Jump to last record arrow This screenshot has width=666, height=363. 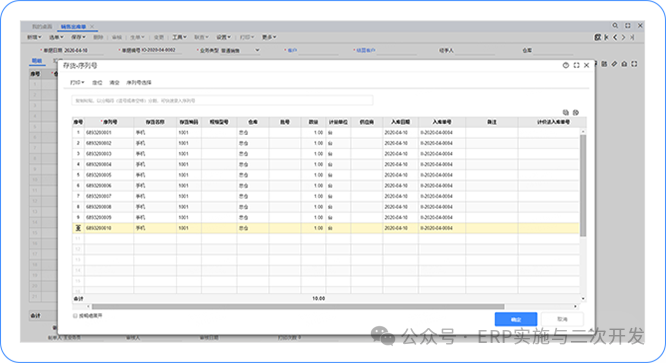click(x=632, y=37)
